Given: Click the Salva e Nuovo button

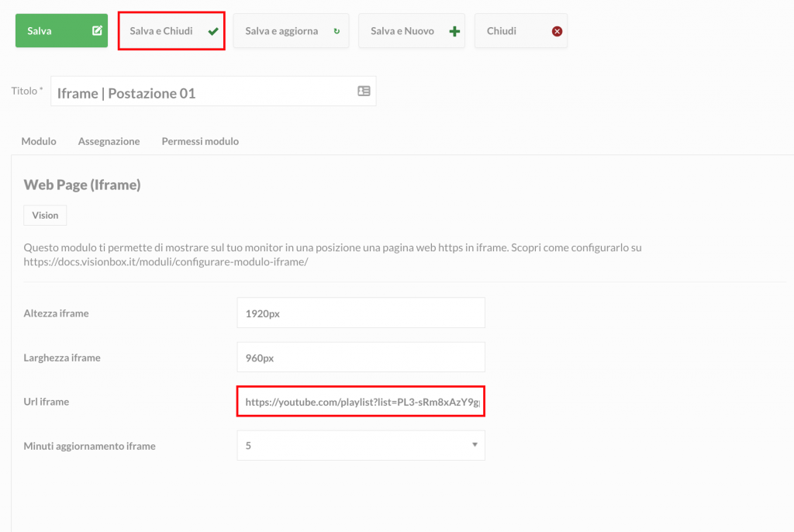Looking at the screenshot, I should pos(412,31).
